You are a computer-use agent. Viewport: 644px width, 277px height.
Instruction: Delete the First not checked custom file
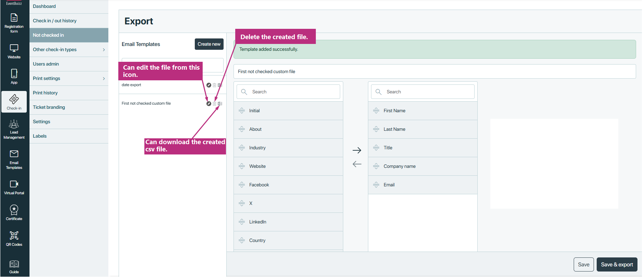(x=214, y=104)
